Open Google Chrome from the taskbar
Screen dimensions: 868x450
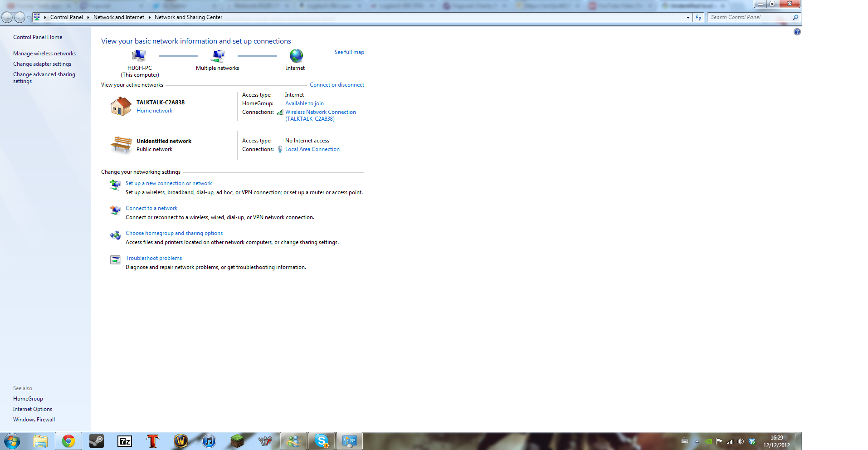point(68,441)
